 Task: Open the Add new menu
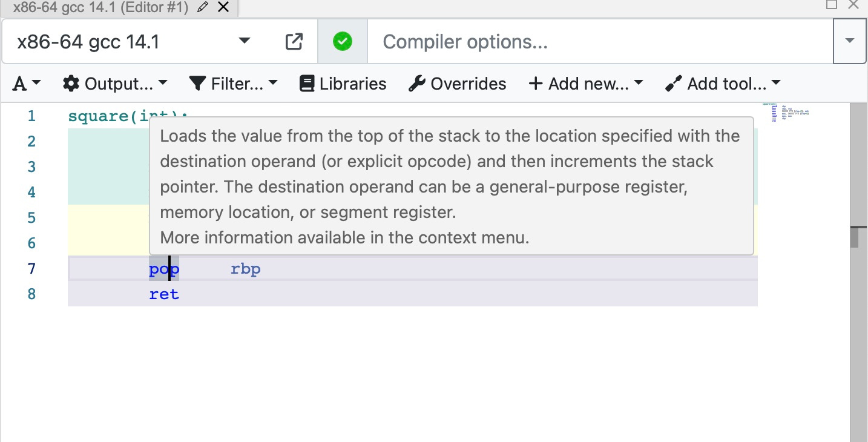[x=585, y=84]
